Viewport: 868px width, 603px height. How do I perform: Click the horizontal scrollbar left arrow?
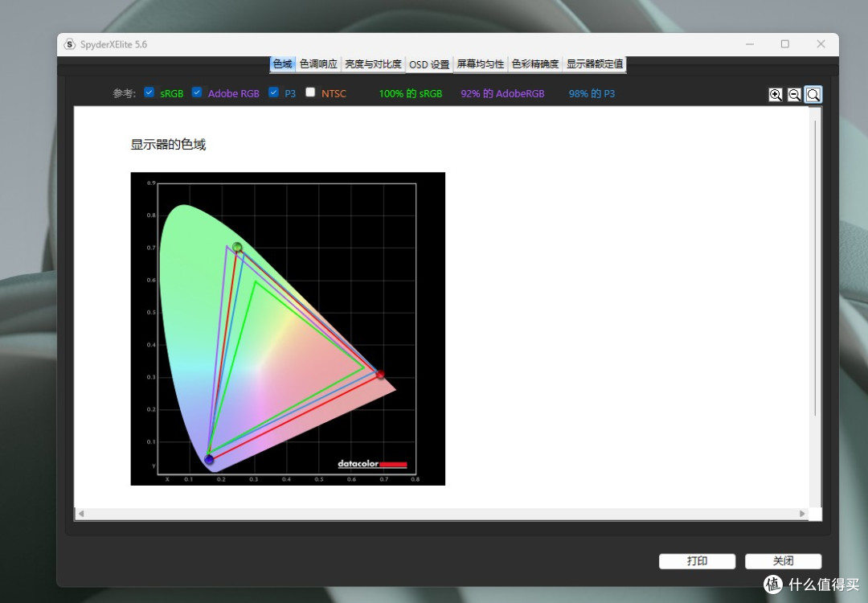tap(81, 514)
